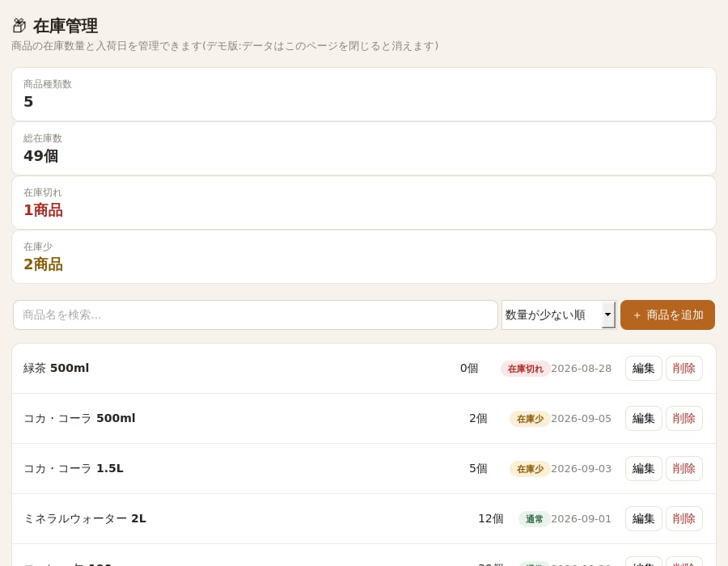Click the 緑茶 500ml product name

click(x=56, y=369)
